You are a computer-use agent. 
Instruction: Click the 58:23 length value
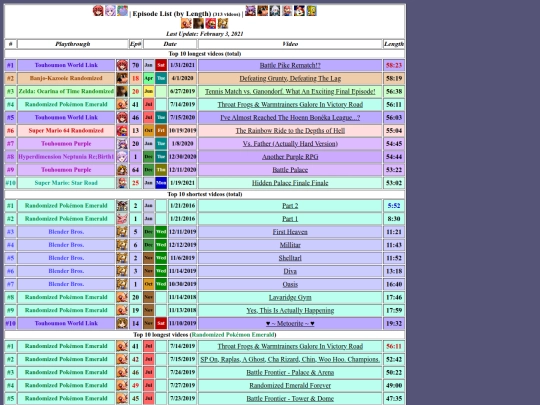[394, 65]
